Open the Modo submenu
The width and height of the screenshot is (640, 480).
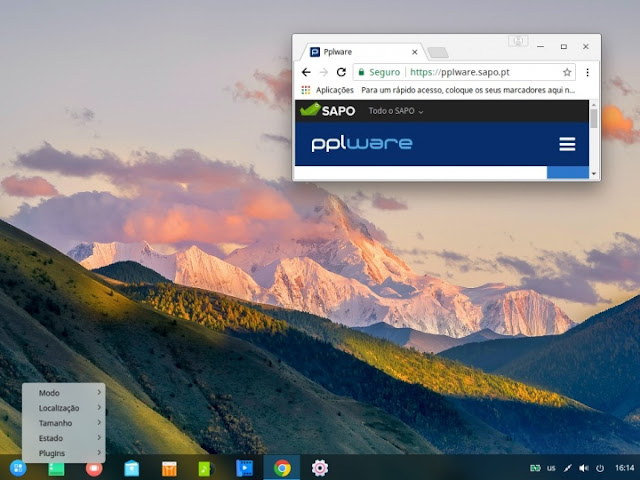pos(64,393)
